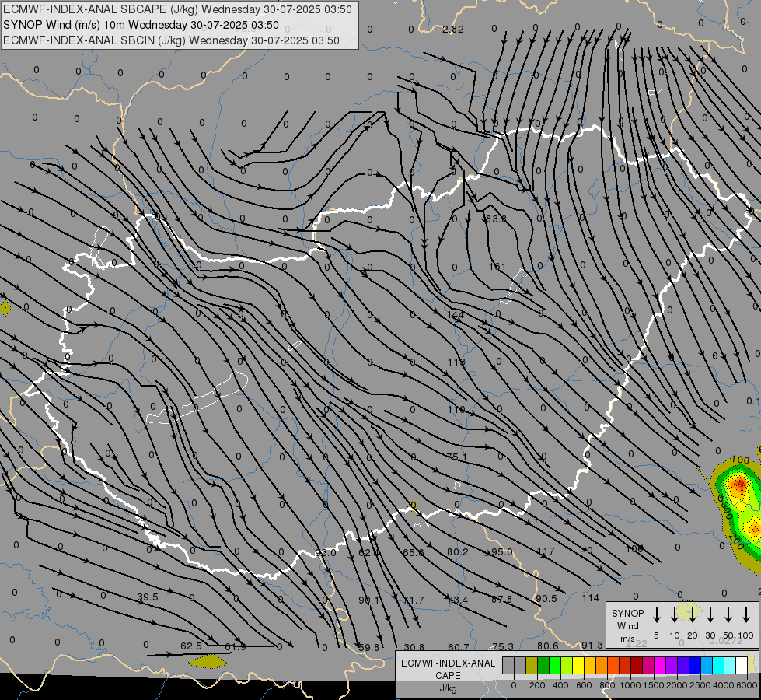This screenshot has width=761, height=700.
Task: Click the red CAPE maximum core on the right edge
Action: click(x=739, y=485)
